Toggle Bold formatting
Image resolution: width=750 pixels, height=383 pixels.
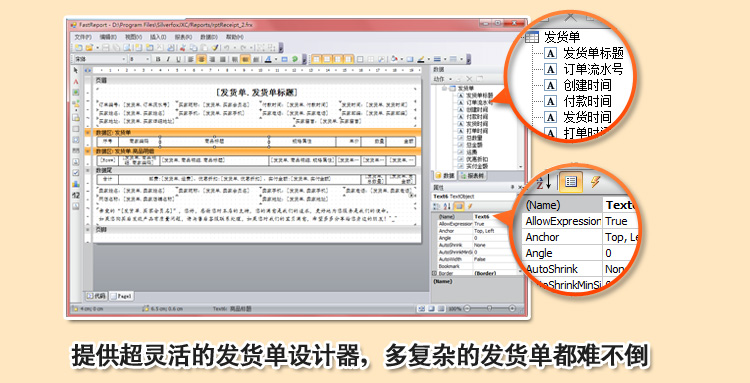[x=158, y=59]
